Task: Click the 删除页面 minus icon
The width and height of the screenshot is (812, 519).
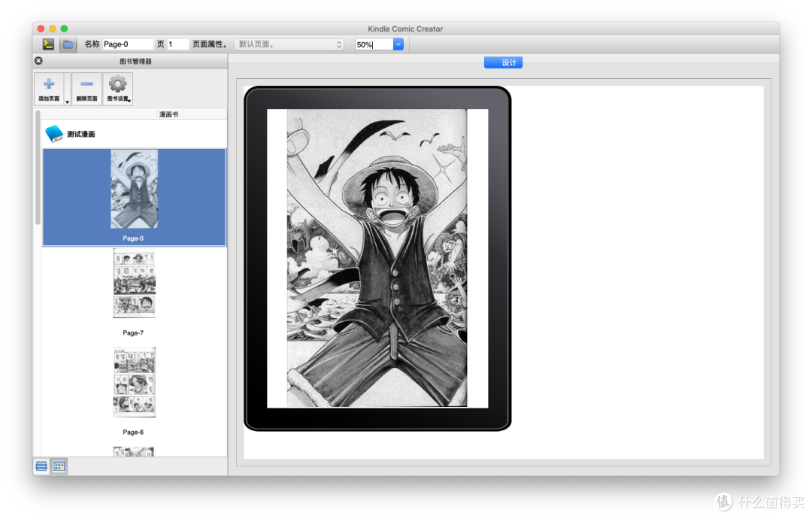Action: [86, 89]
